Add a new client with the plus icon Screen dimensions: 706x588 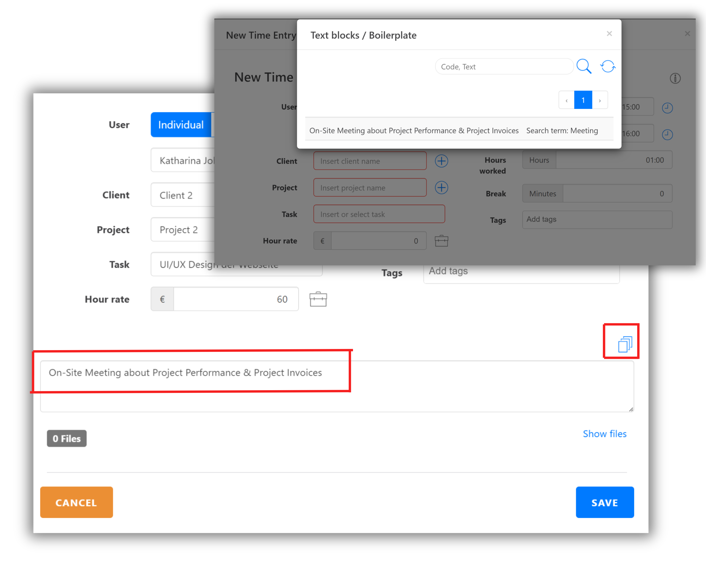[442, 161]
